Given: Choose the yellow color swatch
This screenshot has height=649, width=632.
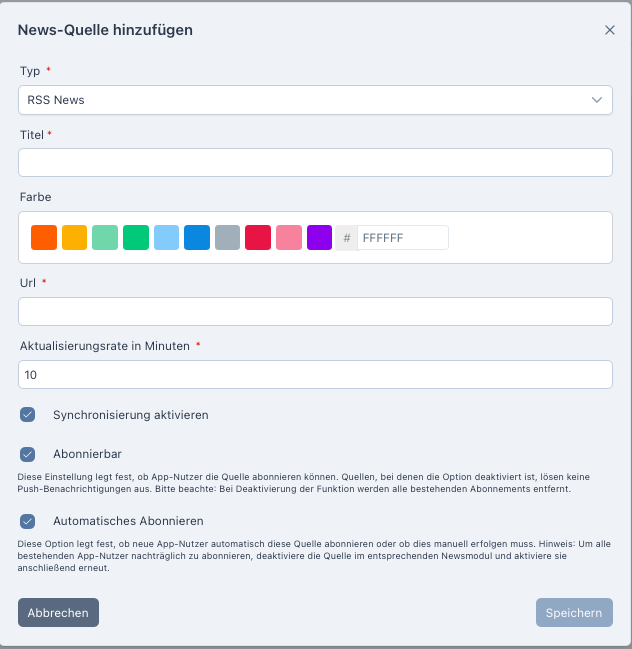Looking at the screenshot, I should (75, 237).
